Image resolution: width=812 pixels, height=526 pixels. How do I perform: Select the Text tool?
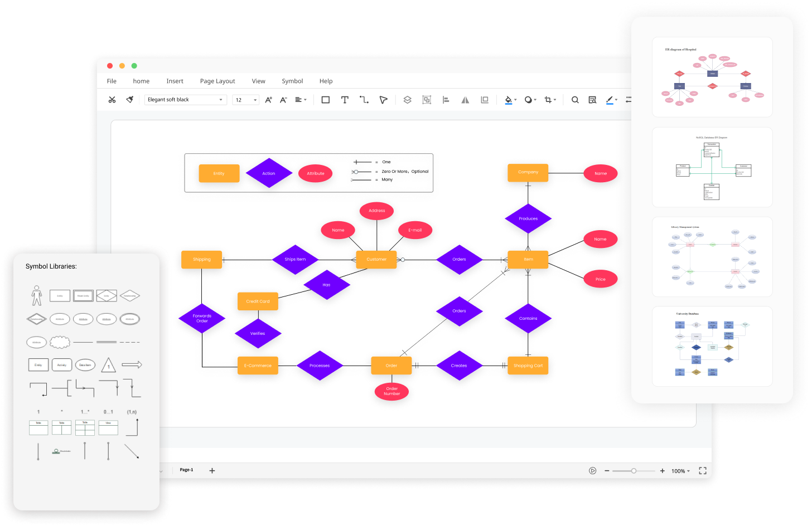[x=345, y=99]
